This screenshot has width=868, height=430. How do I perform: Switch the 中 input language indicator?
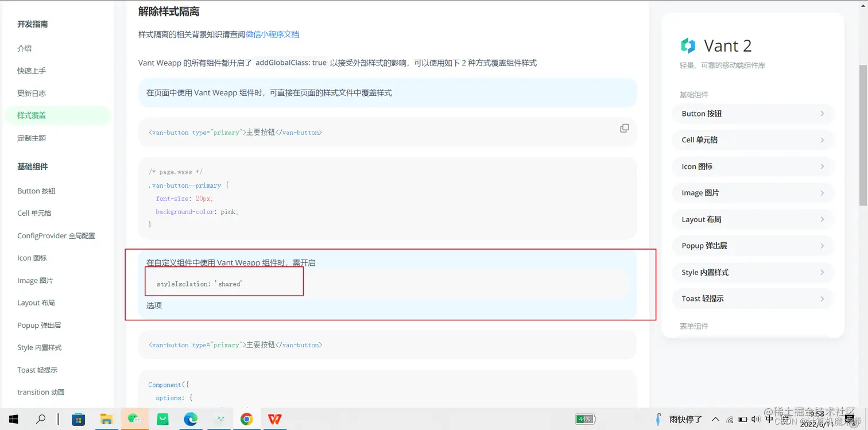coord(770,419)
